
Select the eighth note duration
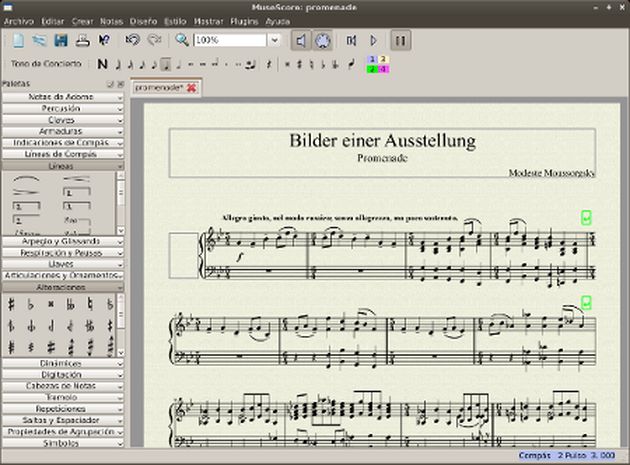pos(154,64)
